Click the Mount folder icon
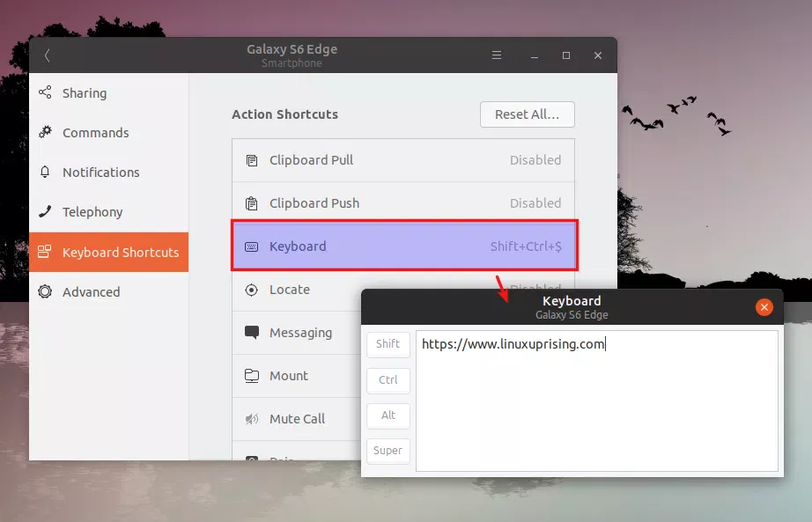 click(252, 376)
